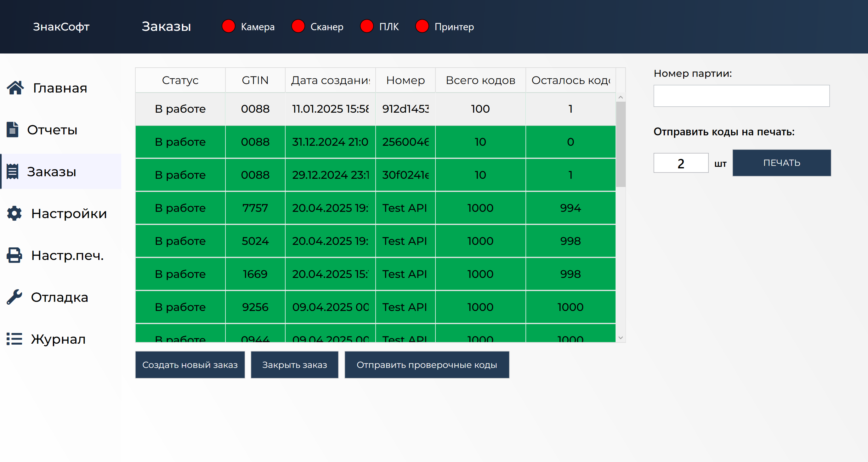Click the document icon for Отчеты

coord(13,130)
